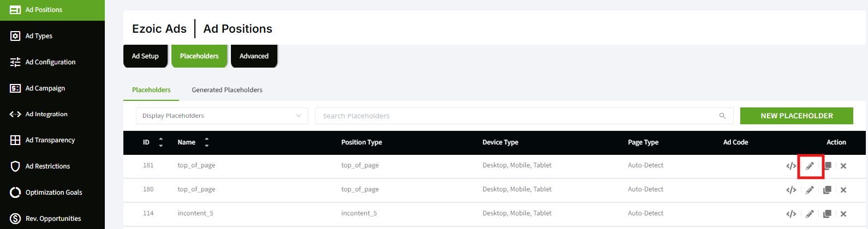Open the Ad Setup tab

click(x=145, y=56)
